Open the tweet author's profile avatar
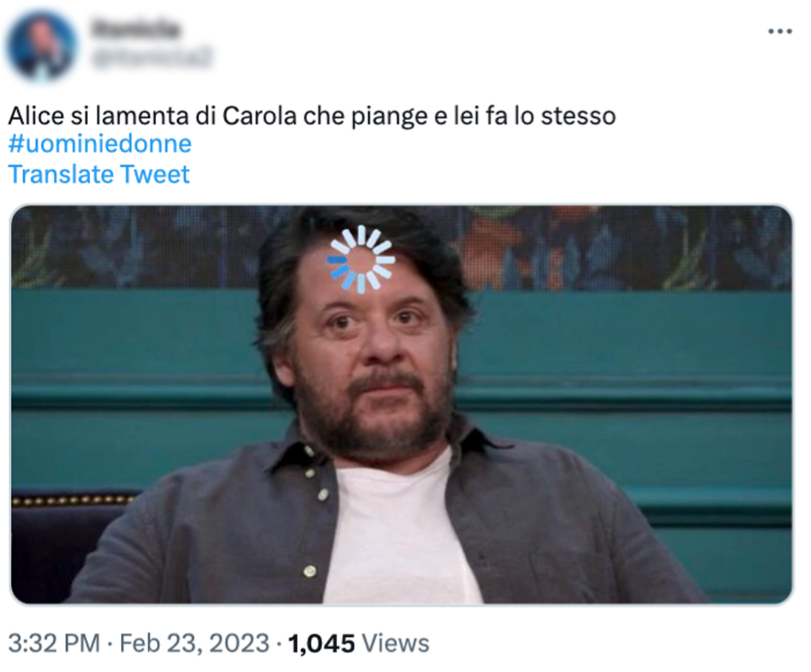Viewport: 811px width, 672px height. pos(42,46)
